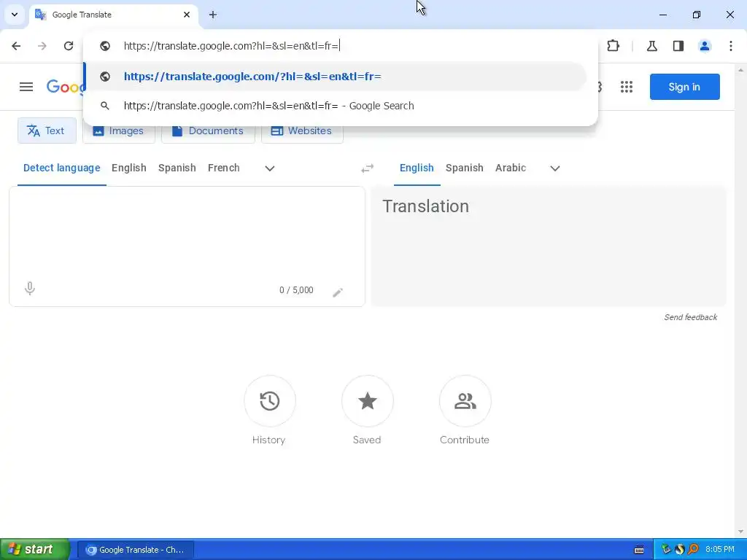747x560 pixels.
Task: Close the Google Translate tab
Action: (x=187, y=15)
